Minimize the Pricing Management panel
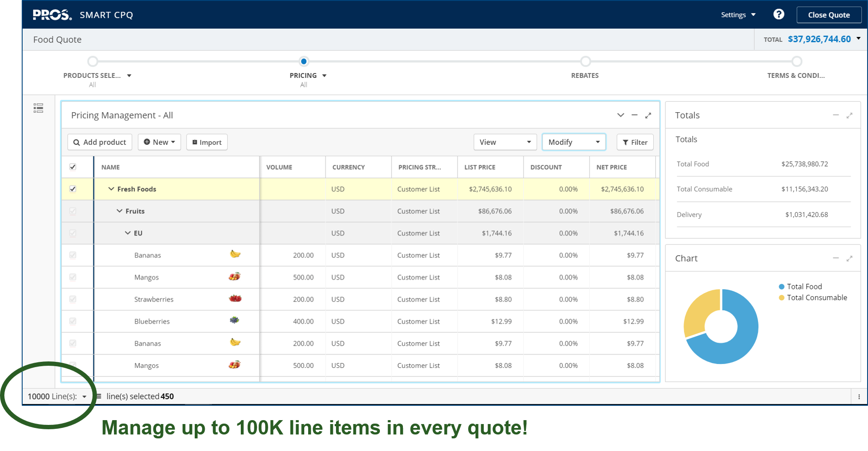 coord(635,115)
